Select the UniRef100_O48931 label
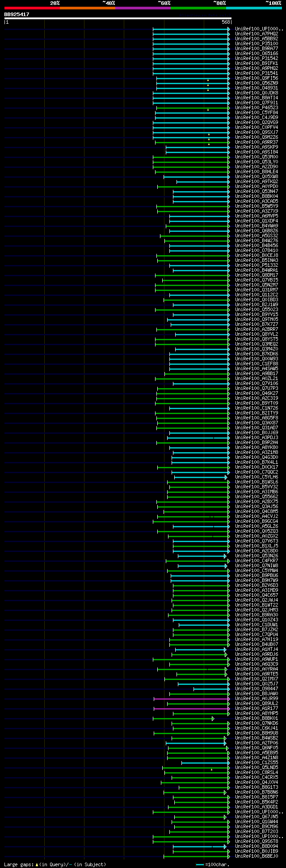The width and height of the screenshot is (286, 868). (257, 88)
